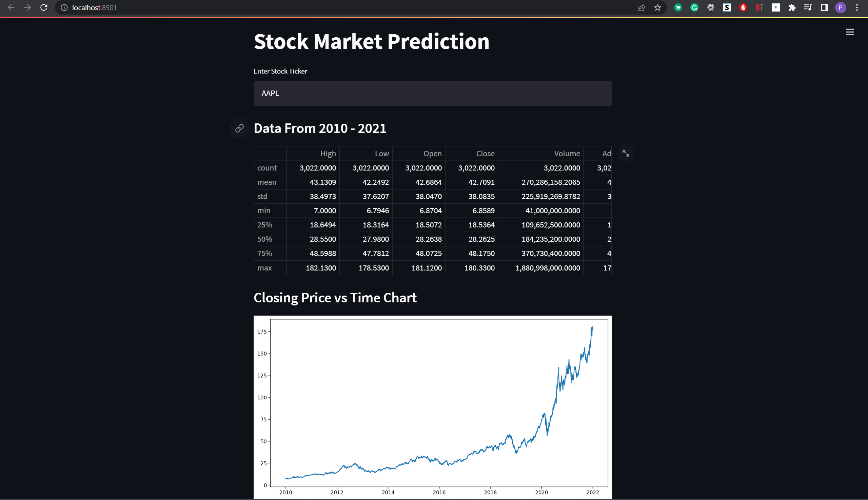Open the profile avatar menu
868x500 pixels.
coord(840,7)
